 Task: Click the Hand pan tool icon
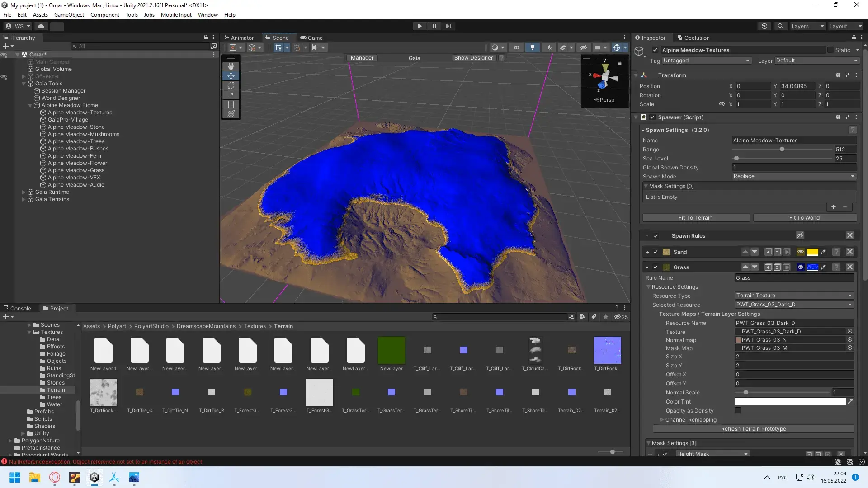(231, 66)
